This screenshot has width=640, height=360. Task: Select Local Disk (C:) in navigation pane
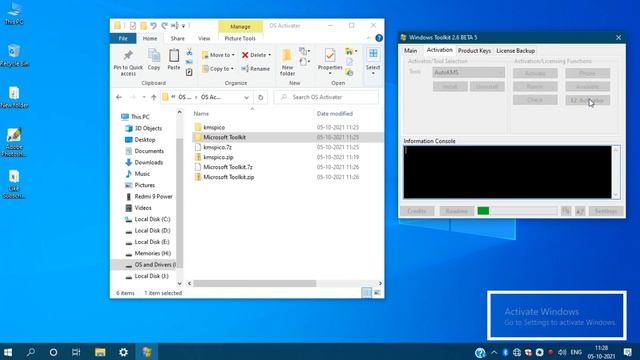[152, 219]
